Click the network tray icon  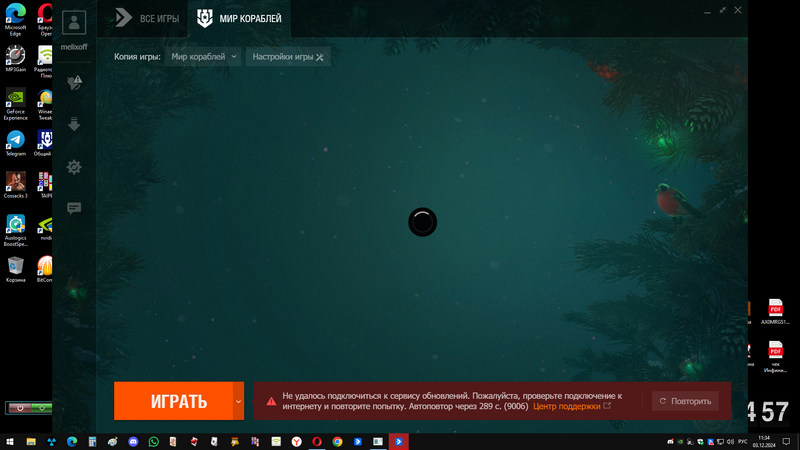pos(720,442)
